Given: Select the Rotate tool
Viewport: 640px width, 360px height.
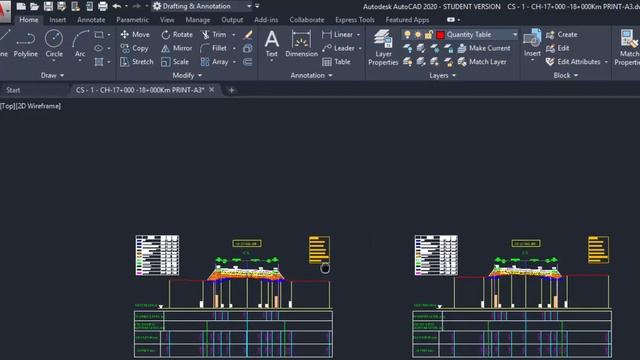Looking at the screenshot, I should coord(176,35).
